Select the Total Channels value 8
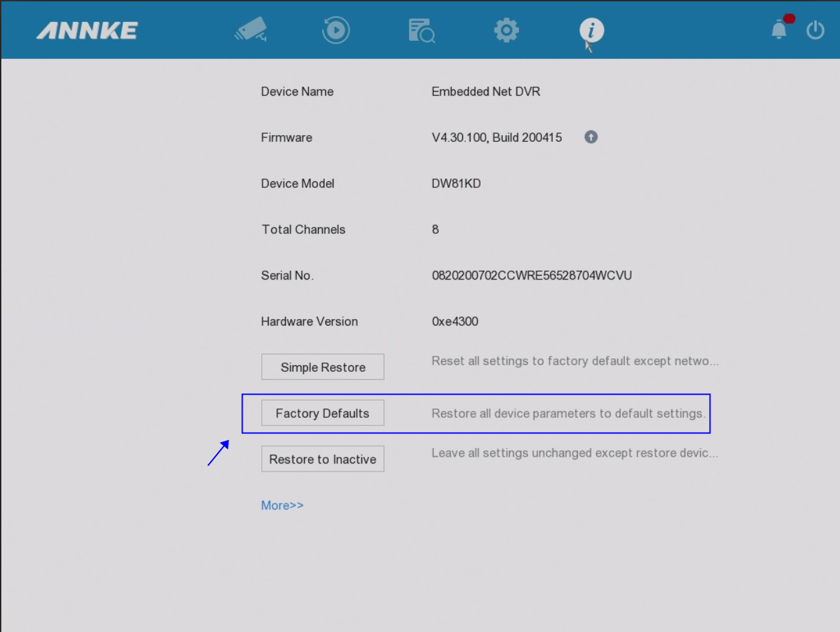This screenshot has width=840, height=632. point(436,230)
